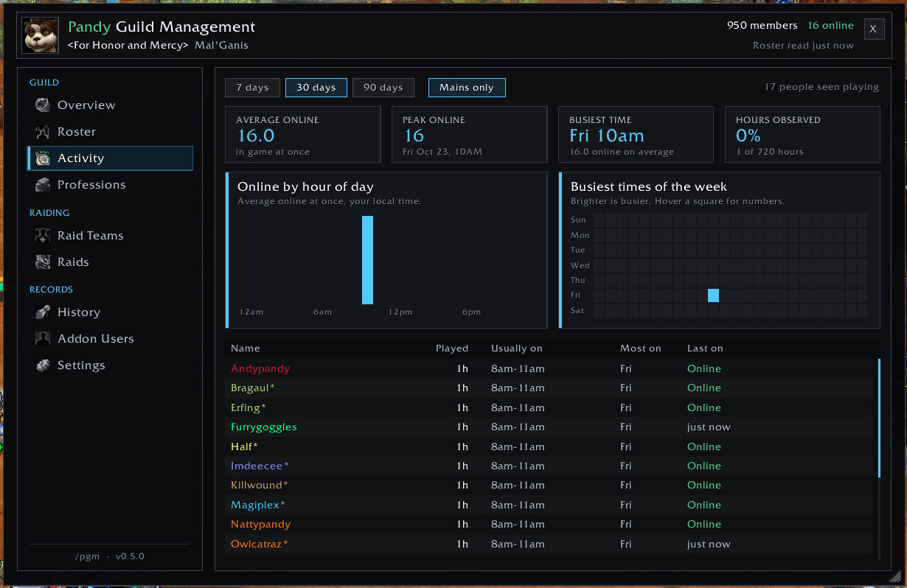
Task: Sort by the Last on header
Action: point(705,349)
